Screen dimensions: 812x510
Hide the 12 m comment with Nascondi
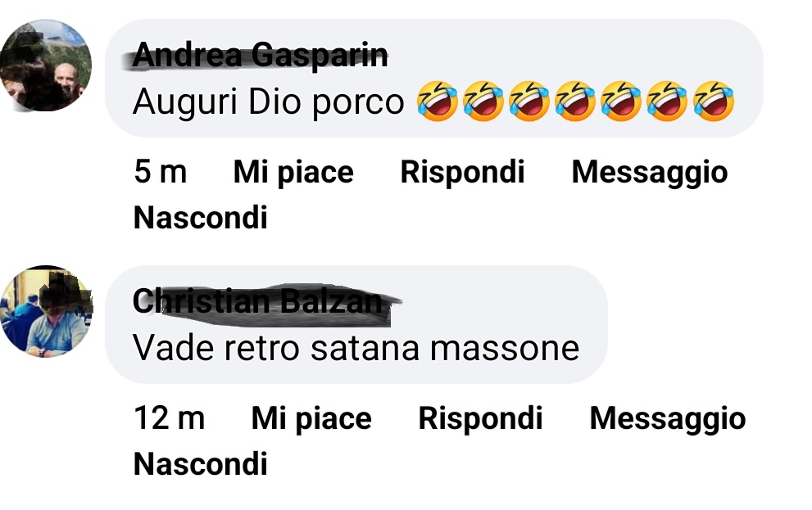tap(201, 464)
